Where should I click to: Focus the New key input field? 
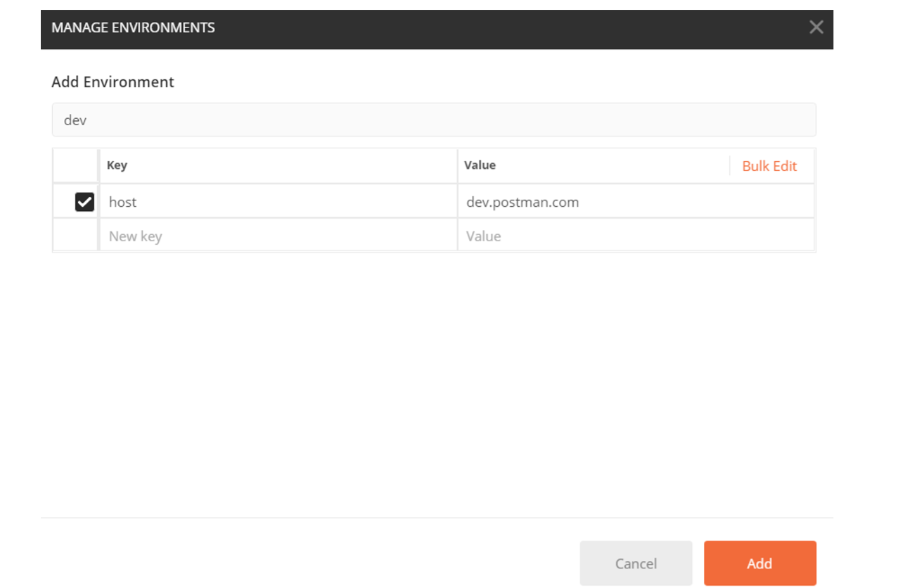click(278, 236)
